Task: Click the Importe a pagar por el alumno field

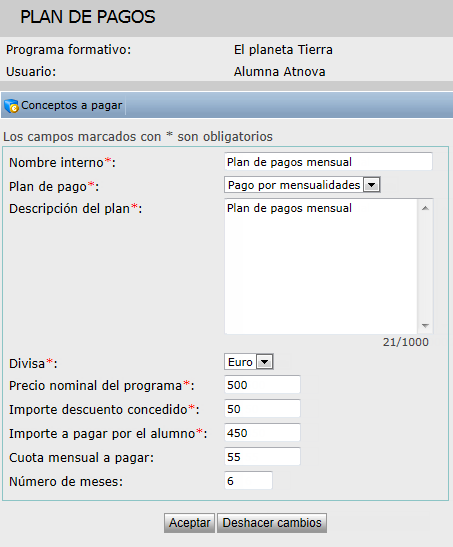Action: click(262, 433)
